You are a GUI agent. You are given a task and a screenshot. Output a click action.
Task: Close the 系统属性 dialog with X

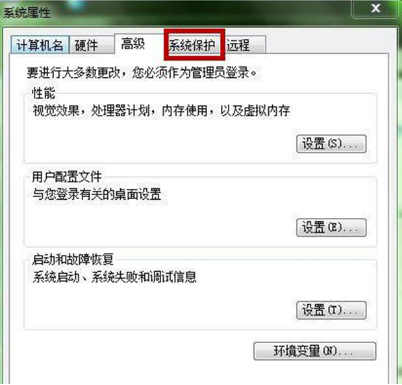(x=375, y=8)
